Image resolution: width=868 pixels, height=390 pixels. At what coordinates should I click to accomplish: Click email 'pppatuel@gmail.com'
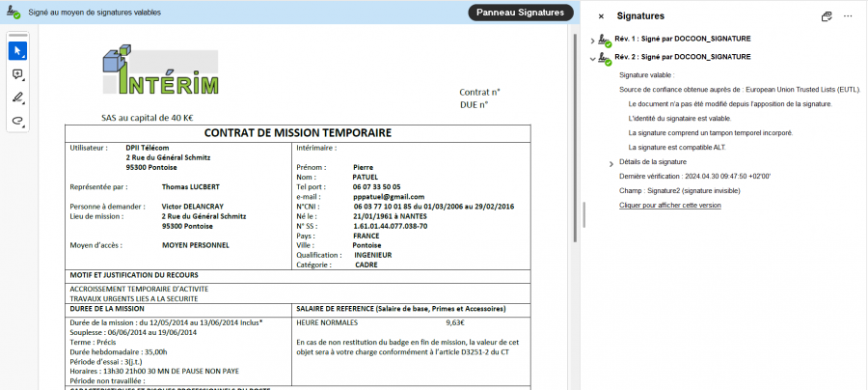point(388,197)
